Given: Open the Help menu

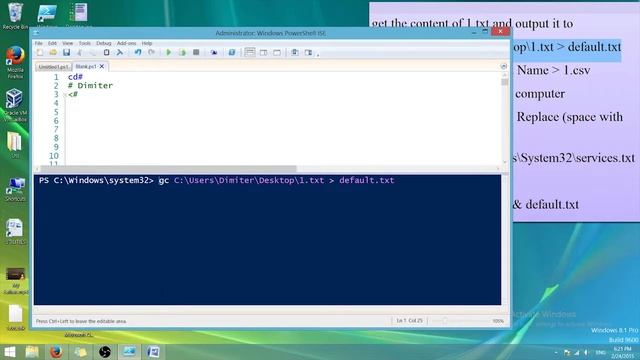Looking at the screenshot, I should coord(147,43).
